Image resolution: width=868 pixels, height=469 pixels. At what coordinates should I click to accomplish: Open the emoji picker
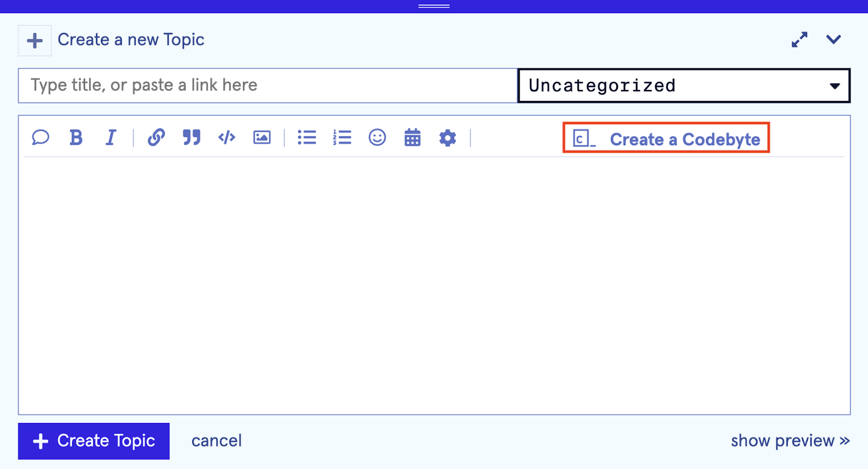point(377,138)
